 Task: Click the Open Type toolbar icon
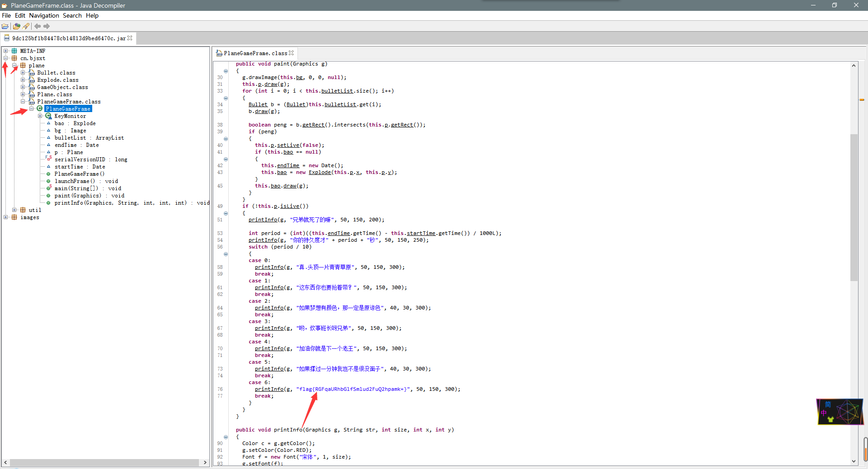coord(17,26)
